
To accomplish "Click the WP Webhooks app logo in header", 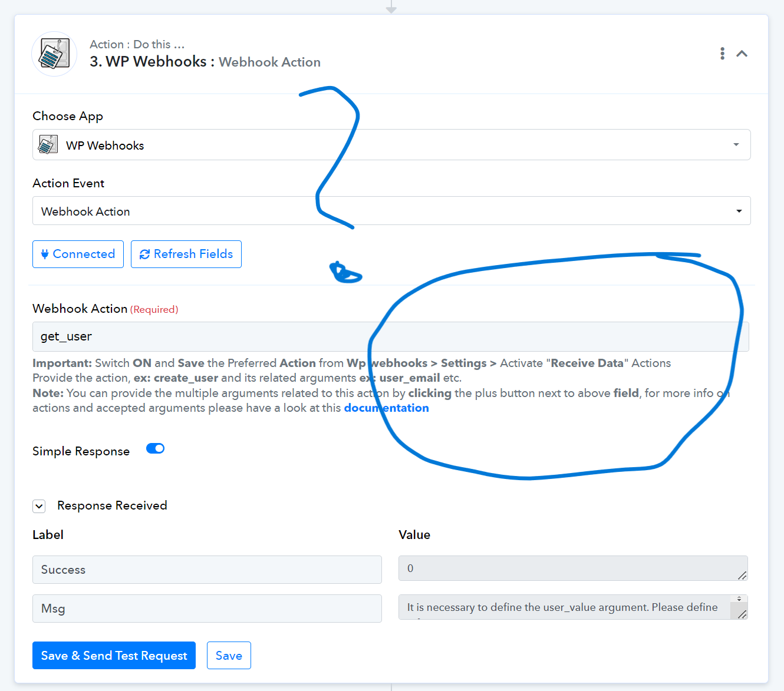I will click(54, 54).
